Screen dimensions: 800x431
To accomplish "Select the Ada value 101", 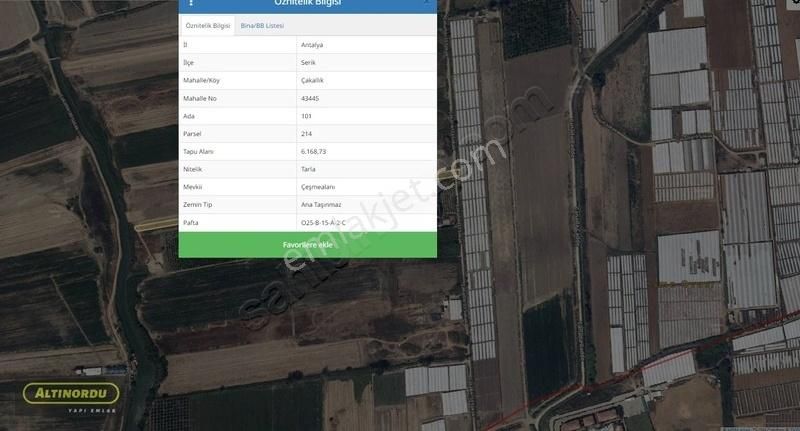I will click(306, 116).
